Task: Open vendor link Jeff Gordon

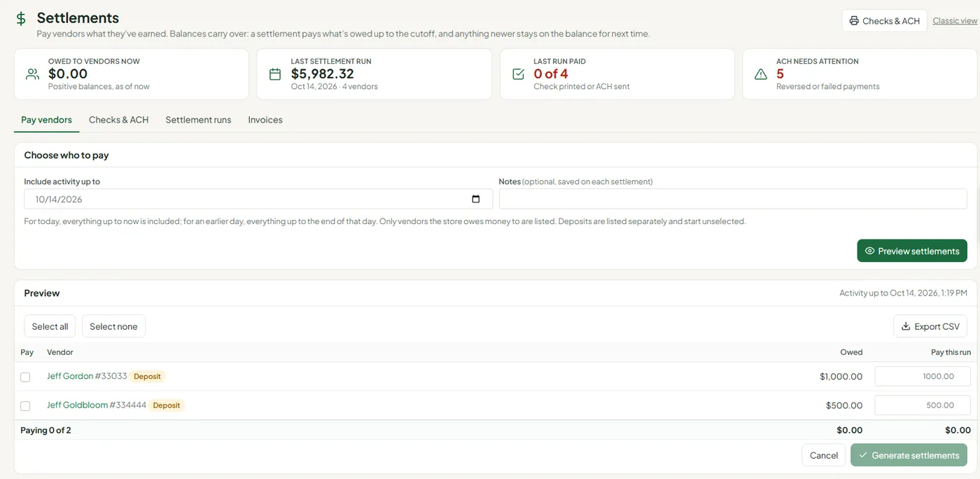Action: (70, 376)
